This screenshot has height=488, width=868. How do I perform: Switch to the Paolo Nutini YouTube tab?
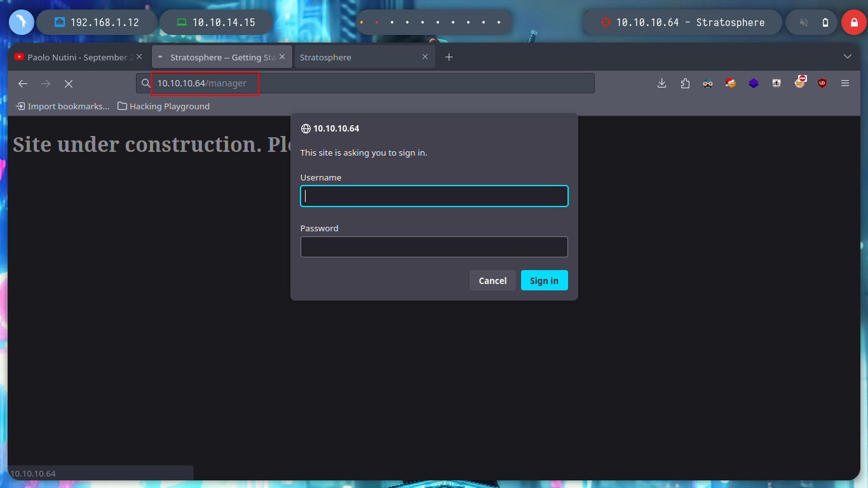tap(79, 57)
